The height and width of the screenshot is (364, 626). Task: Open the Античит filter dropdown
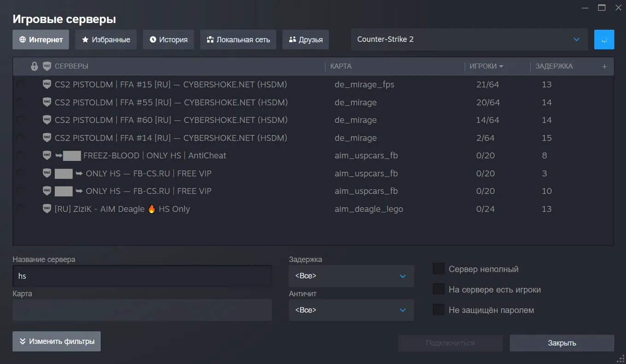point(351,310)
